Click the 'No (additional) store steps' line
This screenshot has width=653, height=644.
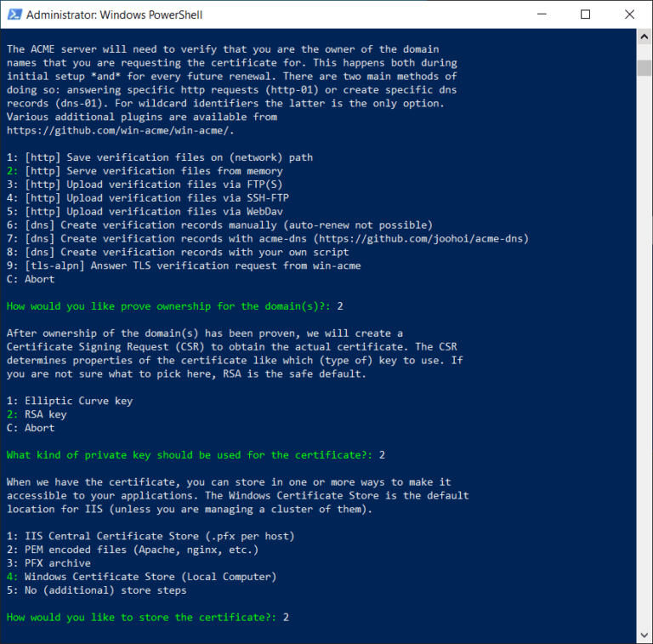[96, 590]
